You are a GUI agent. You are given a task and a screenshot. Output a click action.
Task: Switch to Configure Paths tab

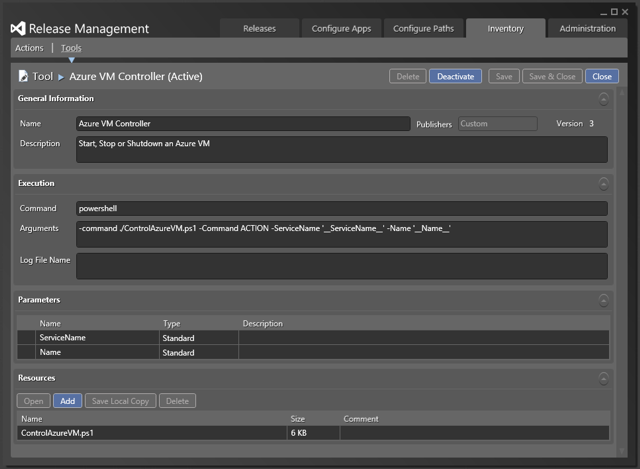coord(423,29)
